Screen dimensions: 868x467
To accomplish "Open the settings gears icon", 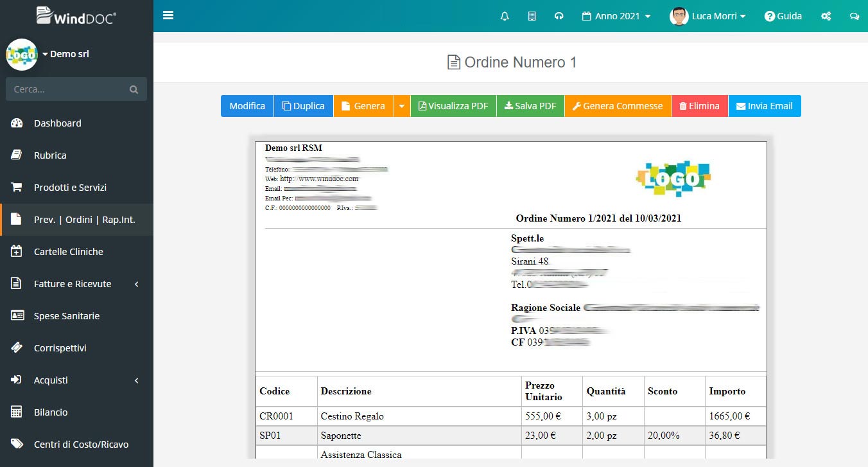I will tap(826, 16).
